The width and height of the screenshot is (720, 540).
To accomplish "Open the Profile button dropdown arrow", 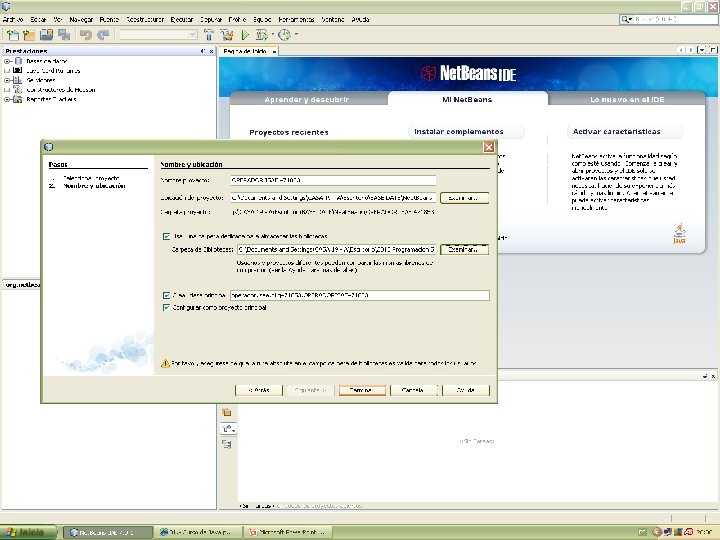I will pos(296,34).
